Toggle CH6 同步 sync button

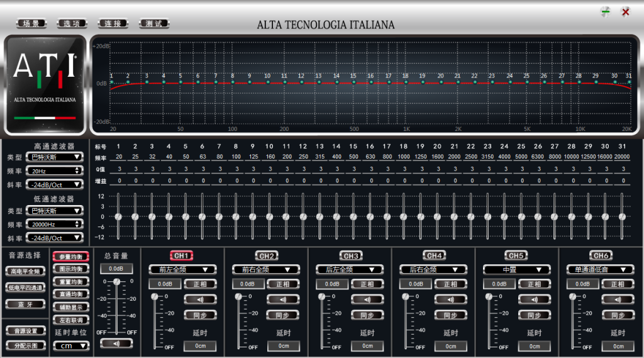(618, 315)
